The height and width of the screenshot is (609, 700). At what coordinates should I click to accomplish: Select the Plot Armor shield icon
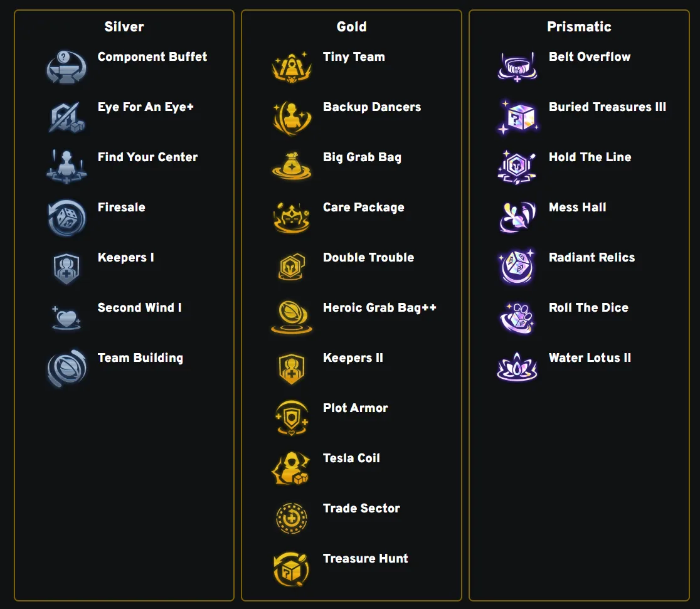tap(292, 418)
